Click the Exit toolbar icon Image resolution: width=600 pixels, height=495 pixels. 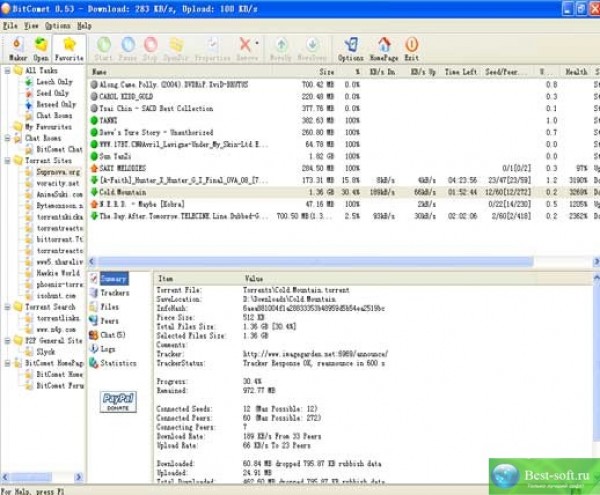(x=412, y=49)
